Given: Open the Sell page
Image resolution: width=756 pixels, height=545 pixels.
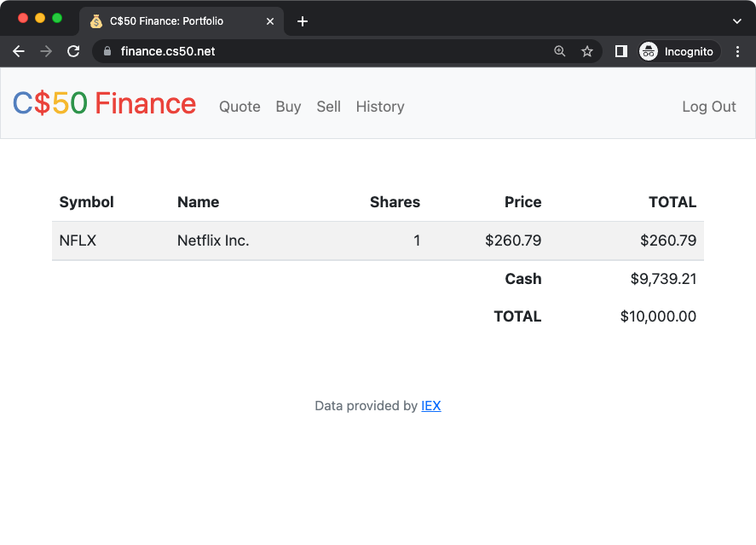Looking at the screenshot, I should point(328,107).
